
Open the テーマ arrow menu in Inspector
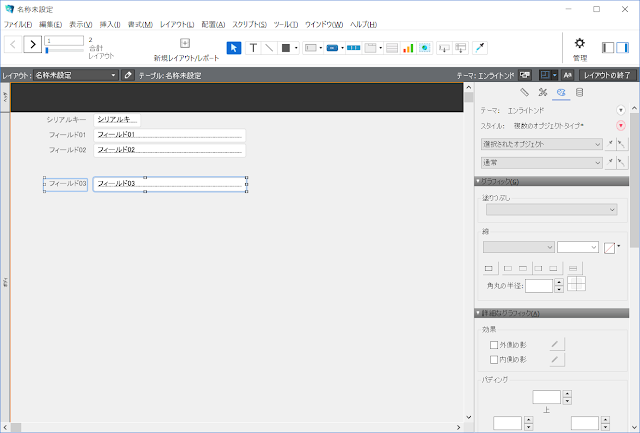pos(620,110)
